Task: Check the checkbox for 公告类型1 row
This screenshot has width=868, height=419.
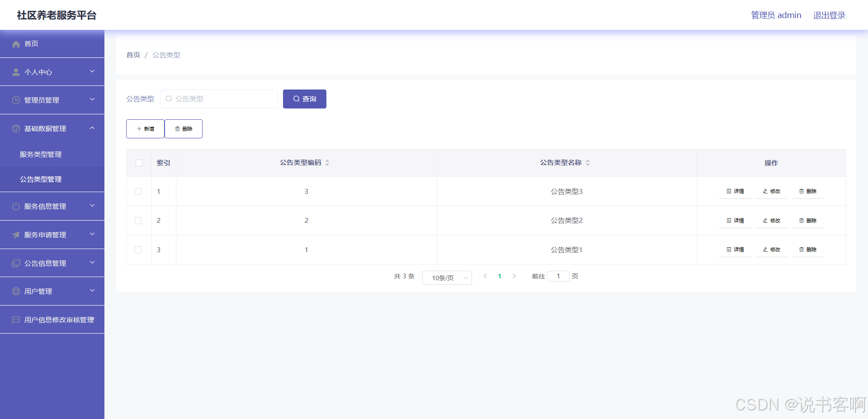Action: click(138, 250)
